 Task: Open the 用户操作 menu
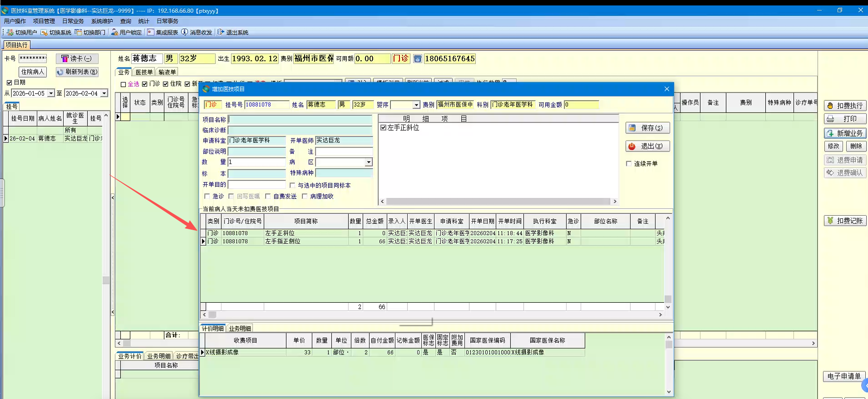(15, 21)
